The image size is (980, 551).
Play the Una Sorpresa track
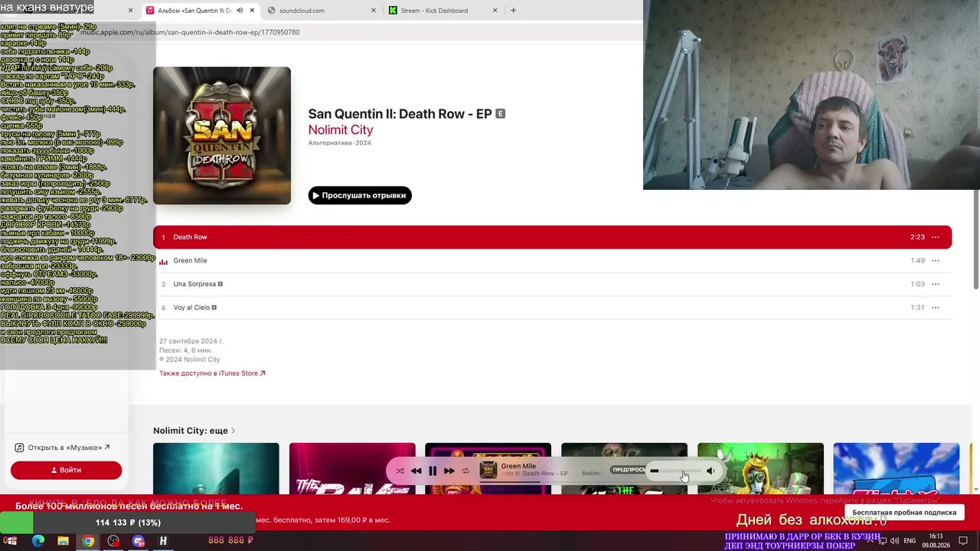[x=552, y=284]
